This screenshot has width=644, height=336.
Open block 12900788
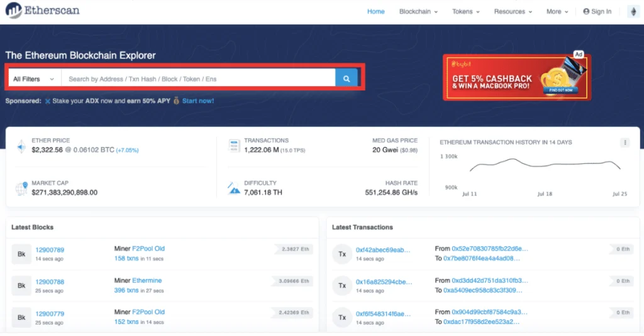click(50, 282)
